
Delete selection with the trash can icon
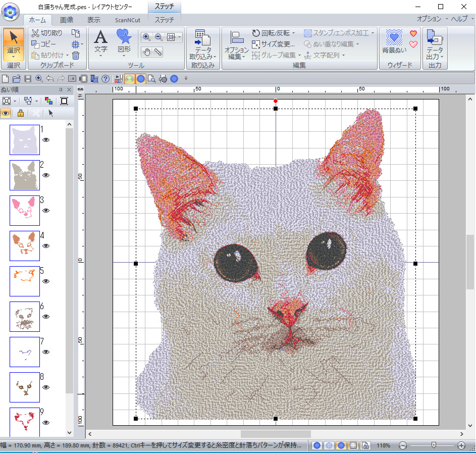point(76,55)
